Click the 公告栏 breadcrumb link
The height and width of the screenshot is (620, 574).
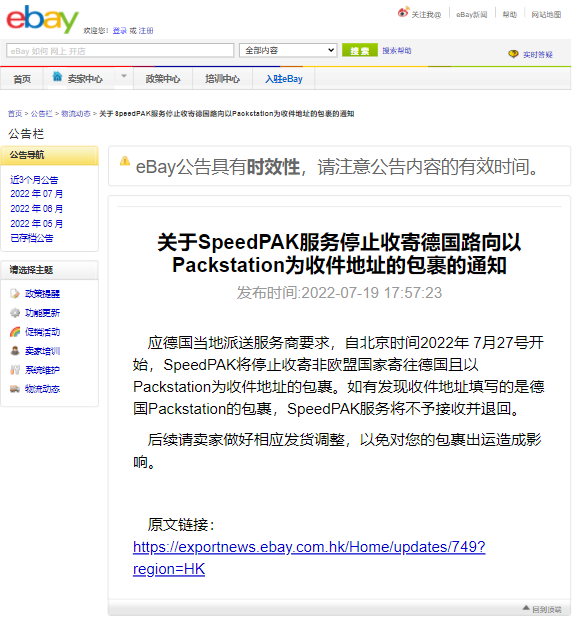click(x=42, y=114)
